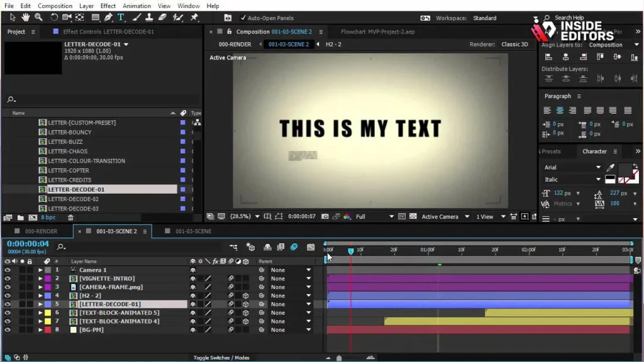
Task: Toggle Auto-Open Panels checkbox
Action: point(243,18)
